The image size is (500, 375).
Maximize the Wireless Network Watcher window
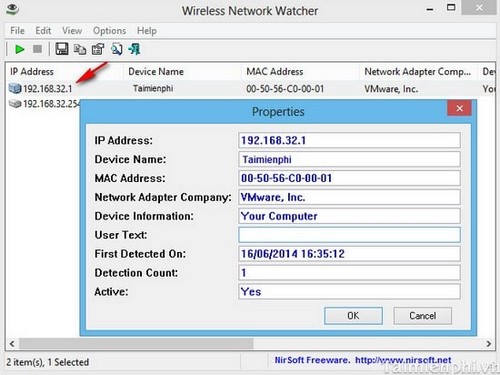pyautogui.click(x=451, y=8)
